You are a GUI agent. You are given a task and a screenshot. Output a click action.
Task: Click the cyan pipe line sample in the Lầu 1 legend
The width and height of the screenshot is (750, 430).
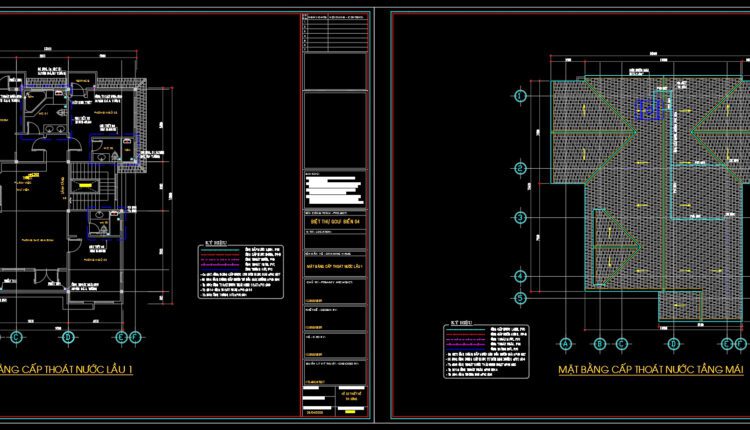click(x=220, y=250)
